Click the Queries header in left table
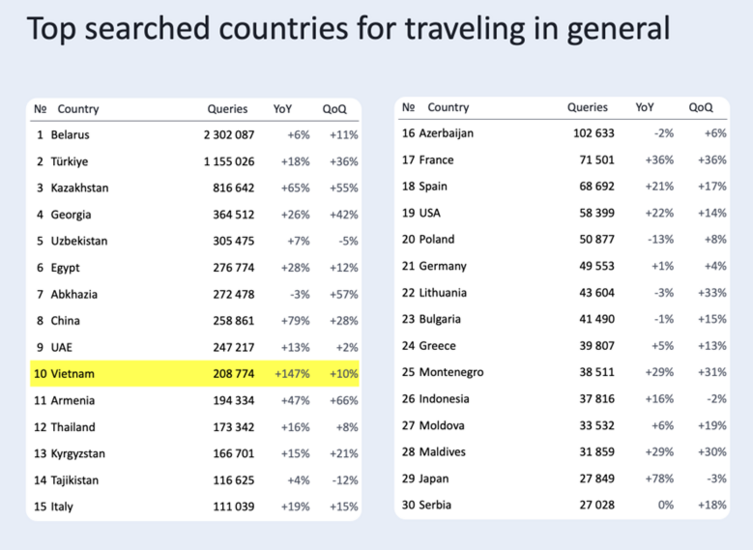The height and width of the screenshot is (550, 753). [227, 109]
